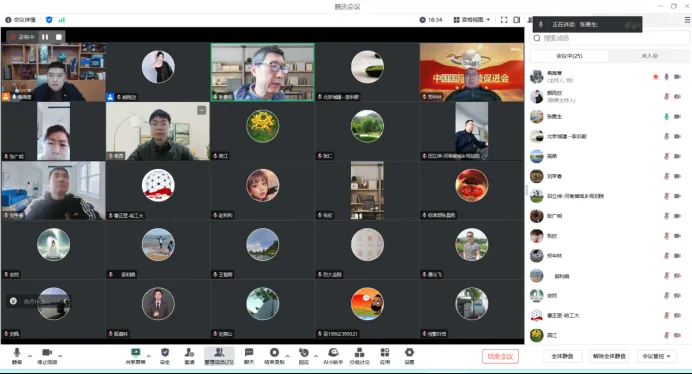Click the Mute All button
Viewport: 692px width, 374px height.
pos(562,356)
